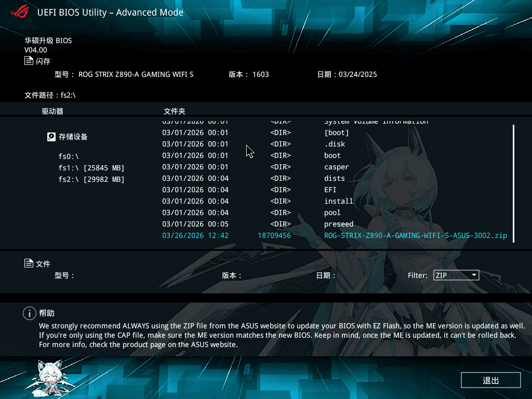Open the [boot] directory

[x=336, y=132]
